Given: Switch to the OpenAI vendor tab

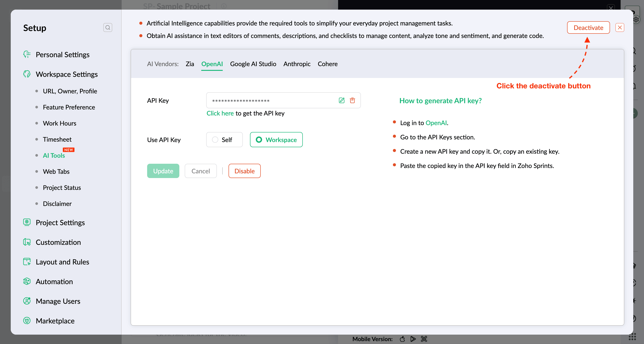Looking at the screenshot, I should (x=212, y=64).
